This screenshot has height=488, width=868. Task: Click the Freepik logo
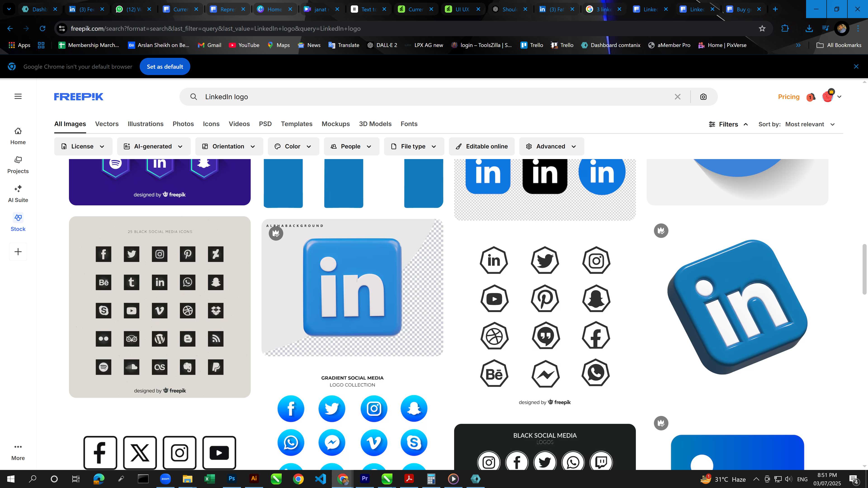78,97
